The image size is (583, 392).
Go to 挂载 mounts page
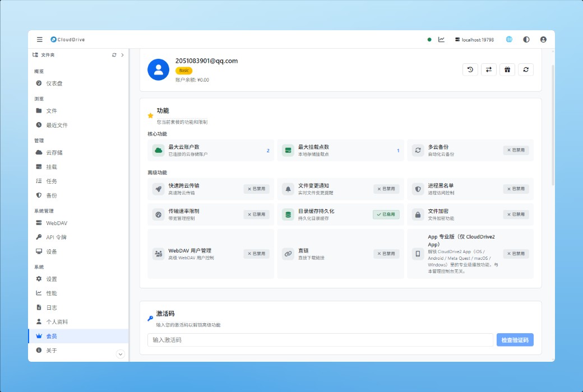tap(78, 167)
